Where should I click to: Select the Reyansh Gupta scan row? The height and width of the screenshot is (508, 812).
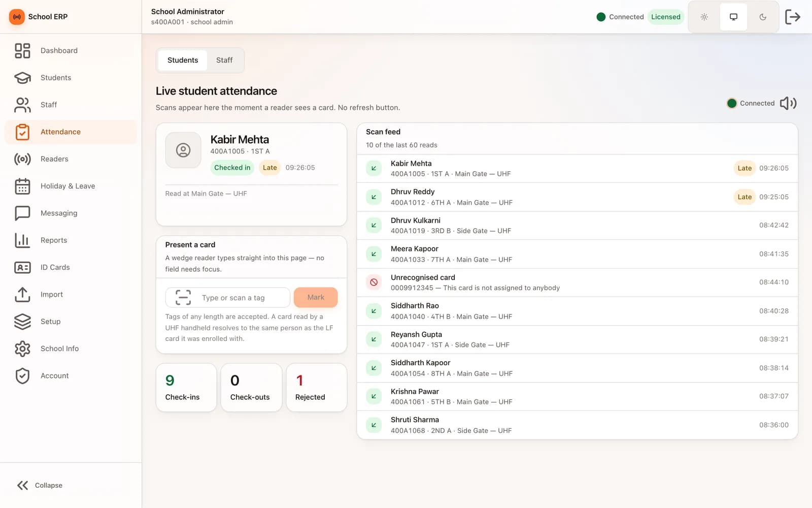pos(577,339)
